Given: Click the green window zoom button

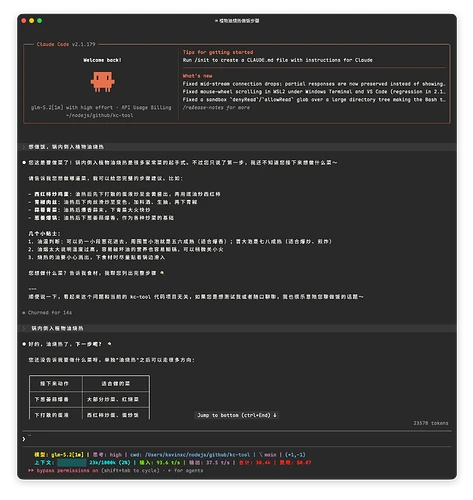Looking at the screenshot, I should 40,21.
